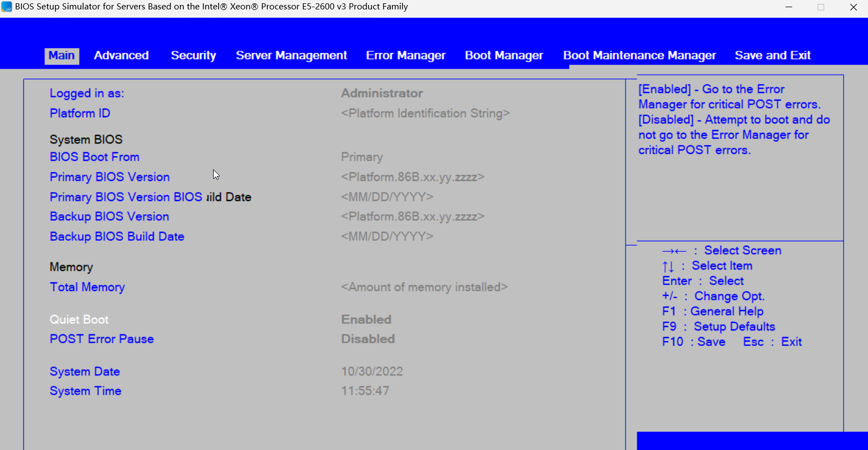This screenshot has width=868, height=450.
Task: Click the Platform ID label
Action: (x=80, y=113)
